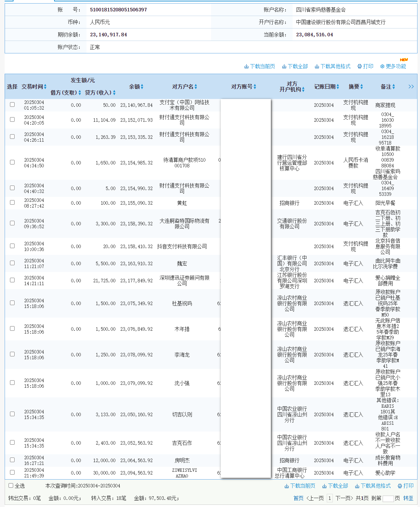Click 大连舸裔特国际物流有限公司 payer name

(x=184, y=224)
